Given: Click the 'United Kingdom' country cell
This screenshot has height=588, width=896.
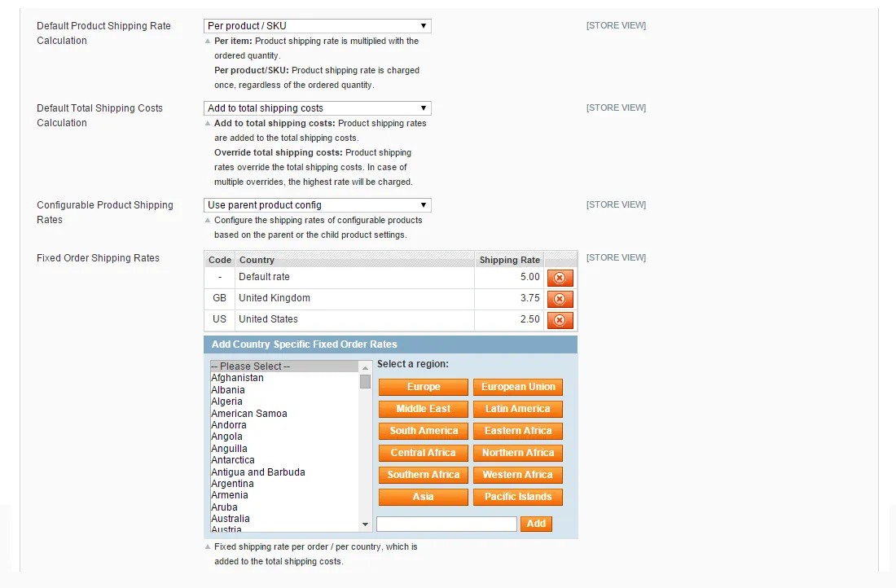Looking at the screenshot, I should (354, 298).
